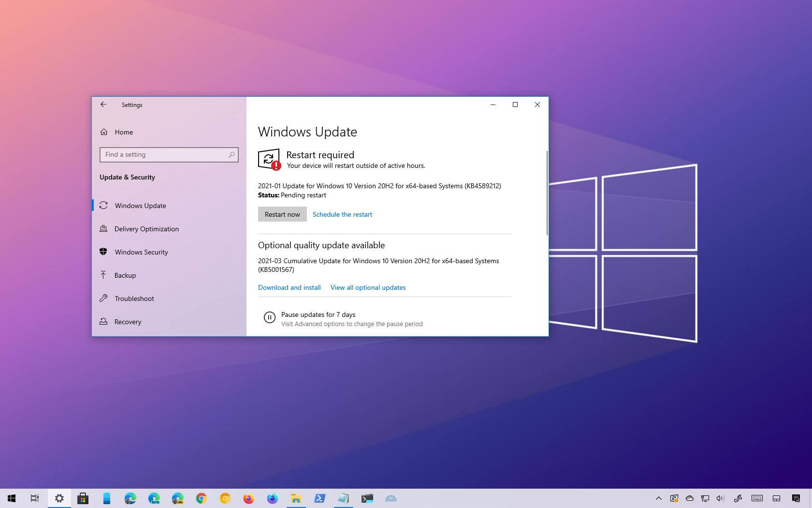The image size is (812, 508).
Task: Maximize the Settings window
Action: click(x=515, y=105)
